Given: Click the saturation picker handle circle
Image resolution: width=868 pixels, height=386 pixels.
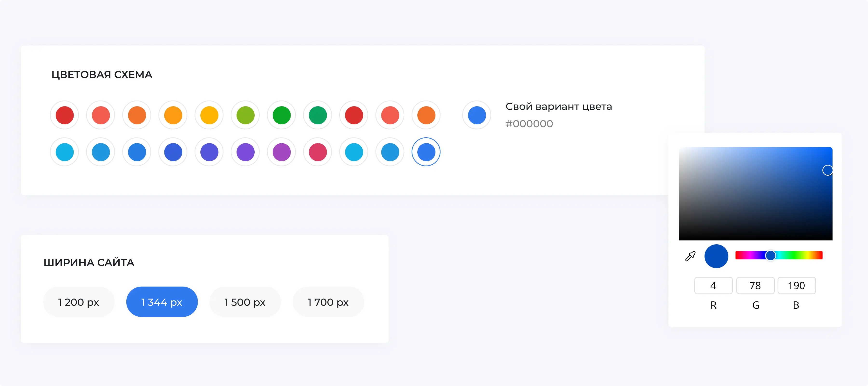Looking at the screenshot, I should 827,170.
